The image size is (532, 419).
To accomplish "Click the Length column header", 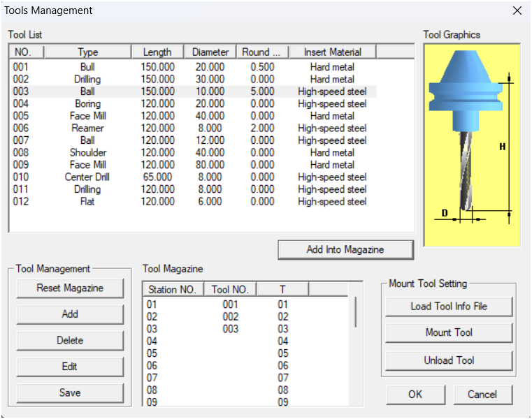I will click(157, 52).
